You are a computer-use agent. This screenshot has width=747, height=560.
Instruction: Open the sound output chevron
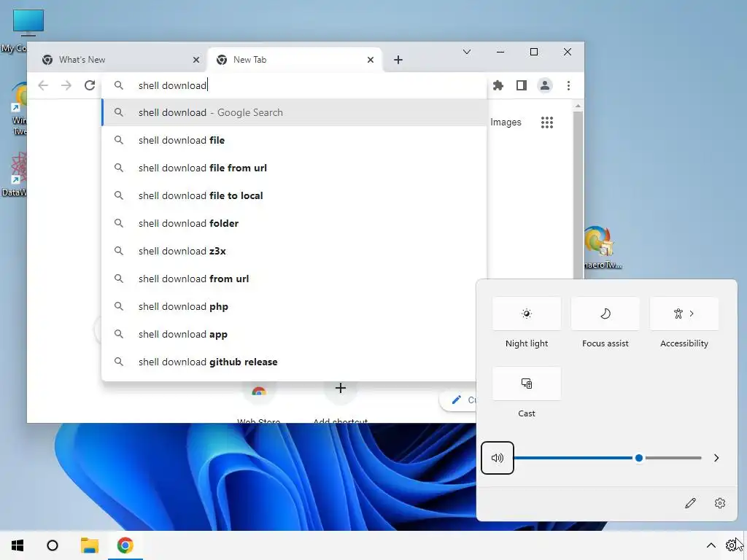(716, 458)
